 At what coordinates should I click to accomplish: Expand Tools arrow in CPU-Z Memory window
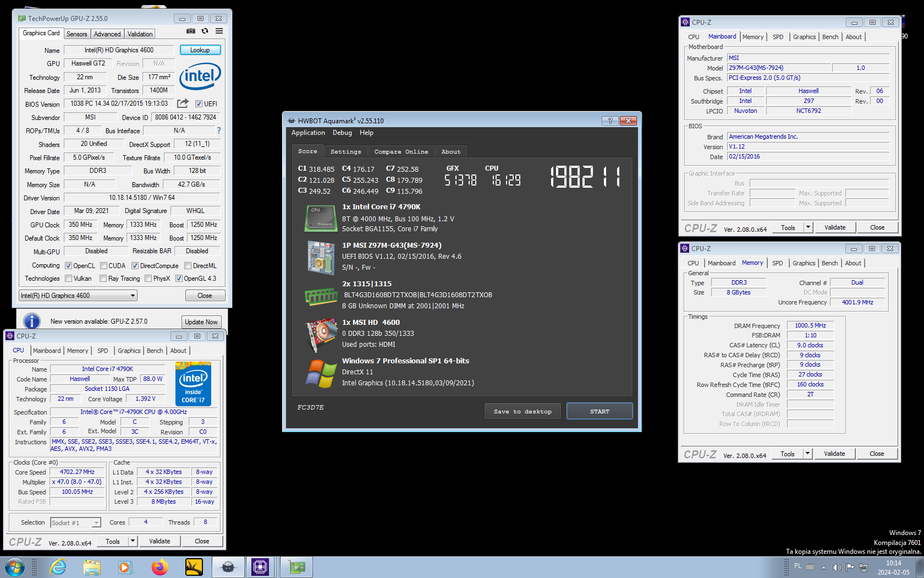point(807,454)
